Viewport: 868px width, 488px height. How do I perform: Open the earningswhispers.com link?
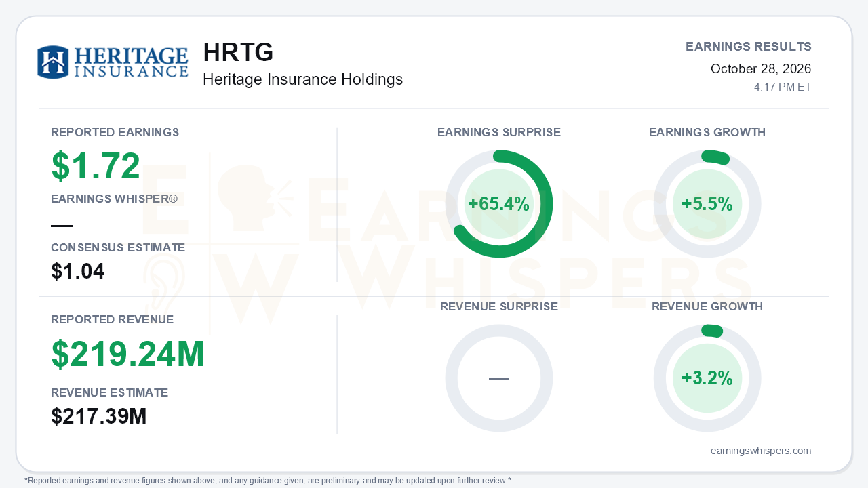(761, 451)
